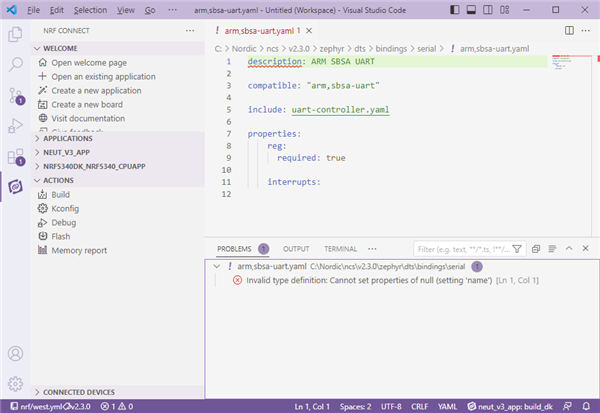The width and height of the screenshot is (600, 413).
Task: Expand NRF5340DK_NRF5340_CPUAPP section
Action: [118, 167]
